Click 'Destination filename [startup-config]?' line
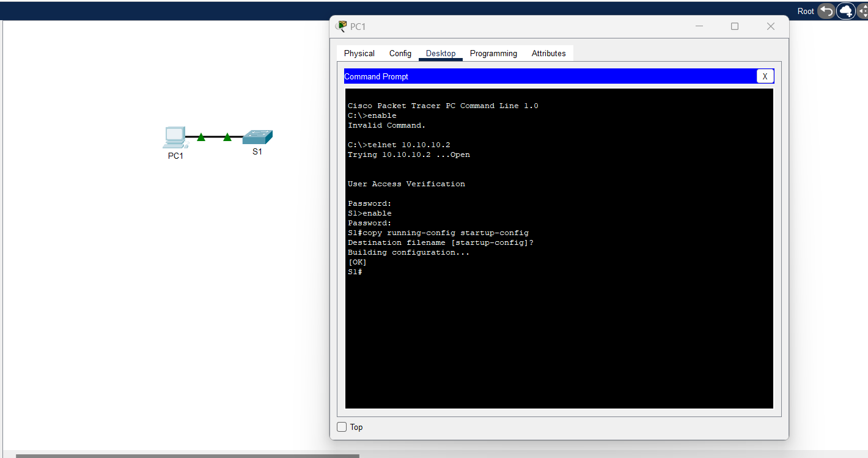Image resolution: width=868 pixels, height=458 pixels. tap(441, 242)
